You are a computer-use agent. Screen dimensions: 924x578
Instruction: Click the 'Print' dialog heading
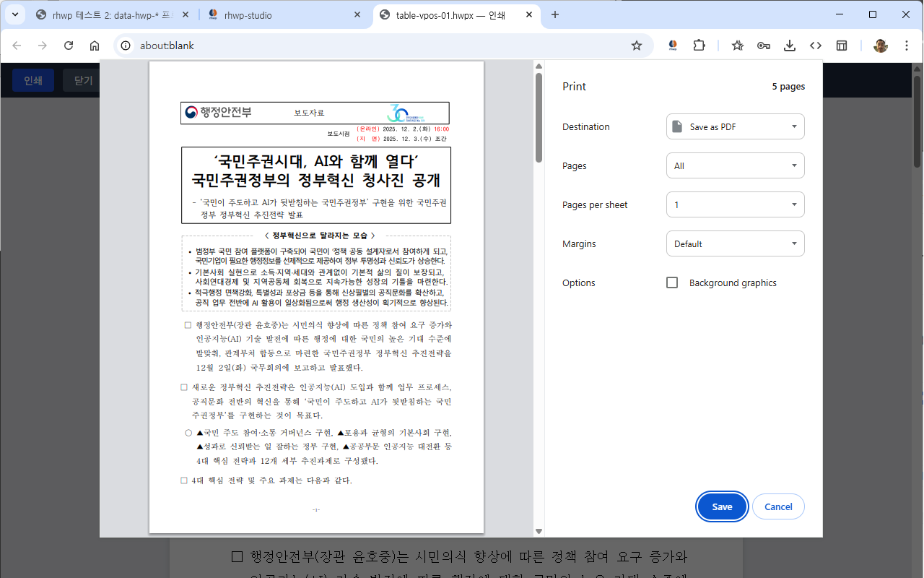point(575,87)
